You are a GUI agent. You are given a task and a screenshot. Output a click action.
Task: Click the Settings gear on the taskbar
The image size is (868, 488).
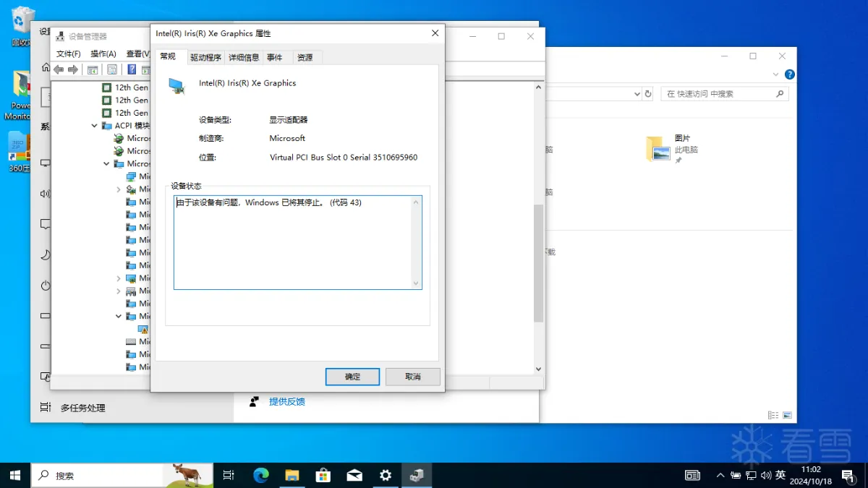pyautogui.click(x=386, y=475)
